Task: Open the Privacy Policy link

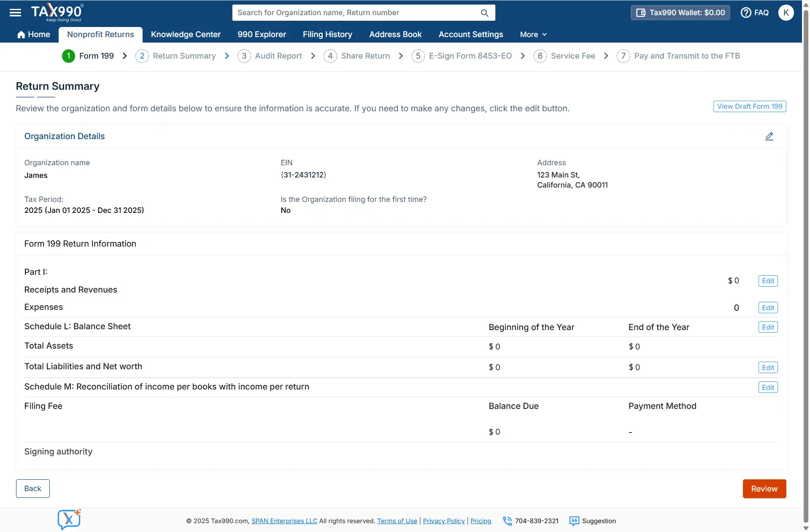Action: pos(443,521)
